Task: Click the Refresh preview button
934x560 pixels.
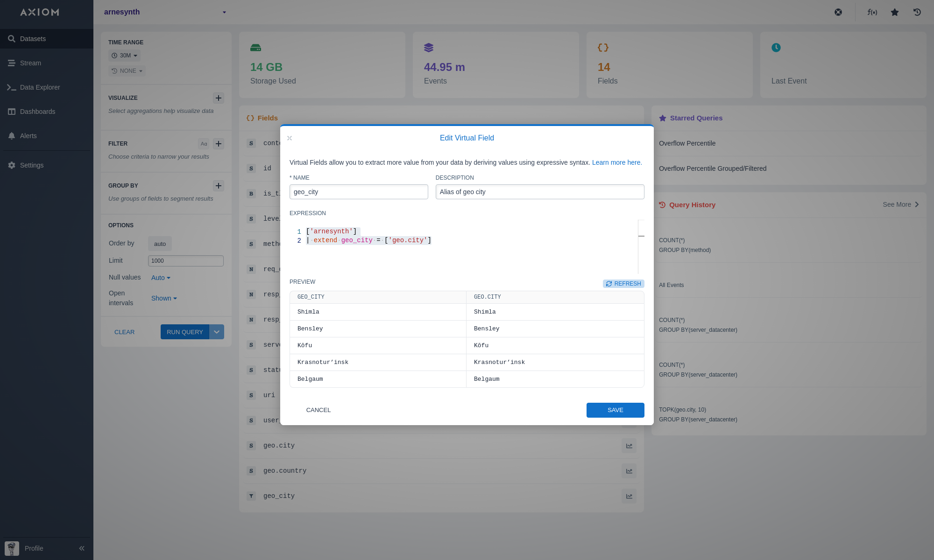Action: (x=623, y=284)
